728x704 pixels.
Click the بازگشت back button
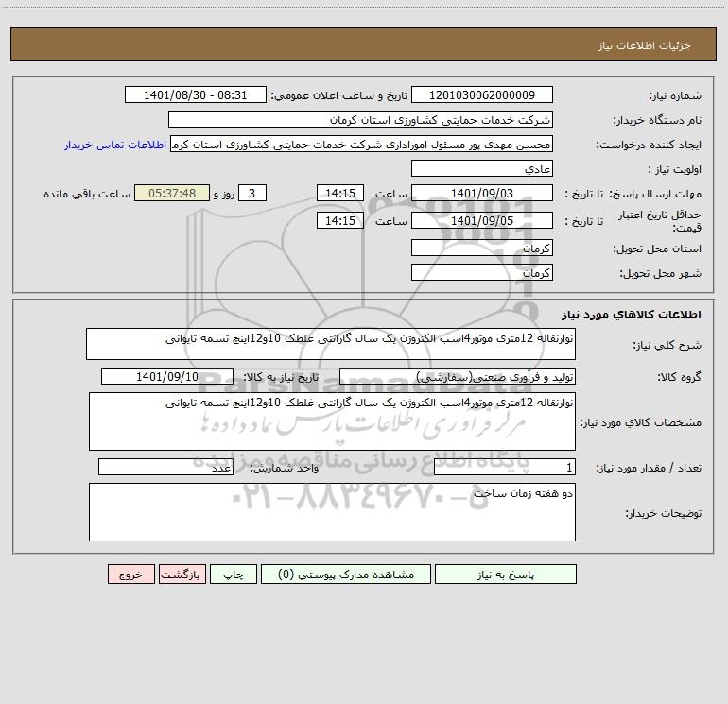coord(182,574)
